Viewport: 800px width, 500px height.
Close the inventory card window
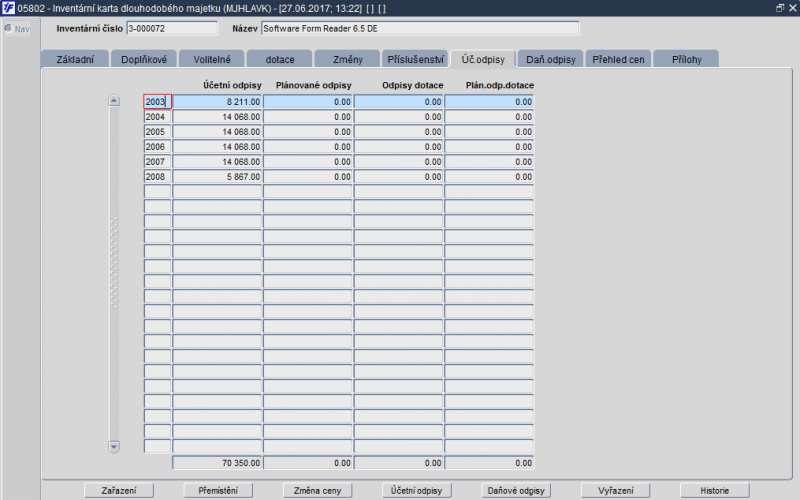click(x=792, y=8)
